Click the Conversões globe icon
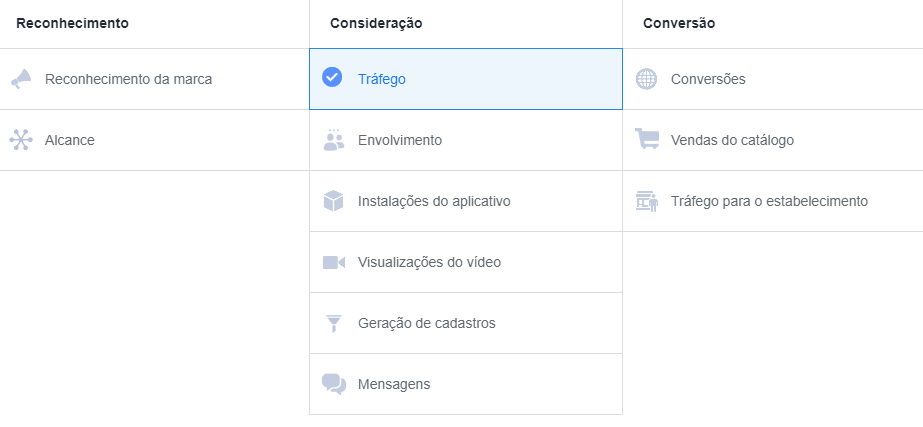Image resolution: width=923 pixels, height=427 pixels. coord(646,79)
